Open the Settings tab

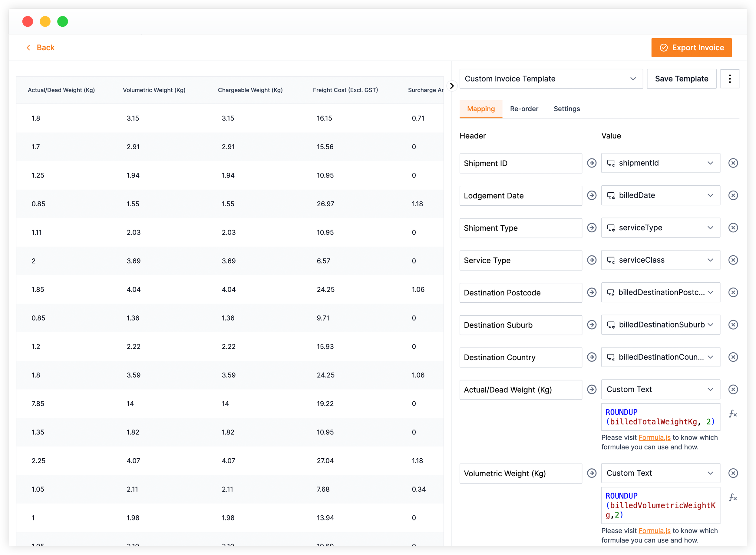click(566, 109)
